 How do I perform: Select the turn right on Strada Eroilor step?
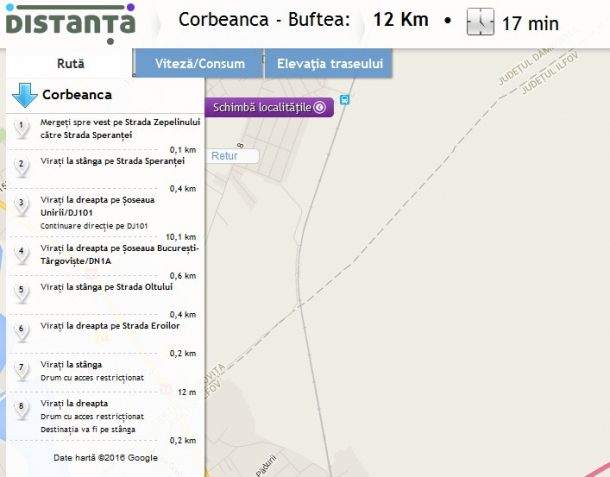[x=110, y=326]
